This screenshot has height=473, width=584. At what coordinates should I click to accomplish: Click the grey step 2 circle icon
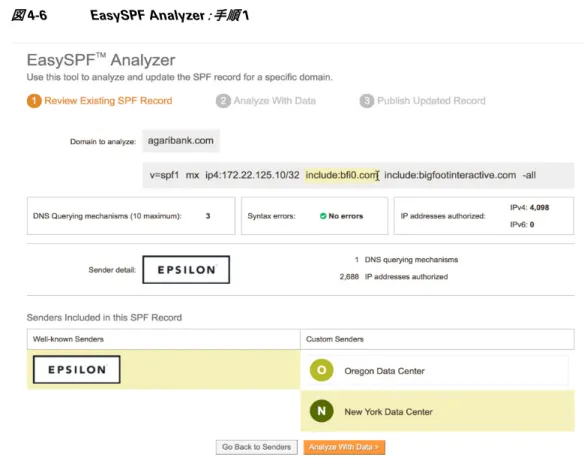(223, 101)
